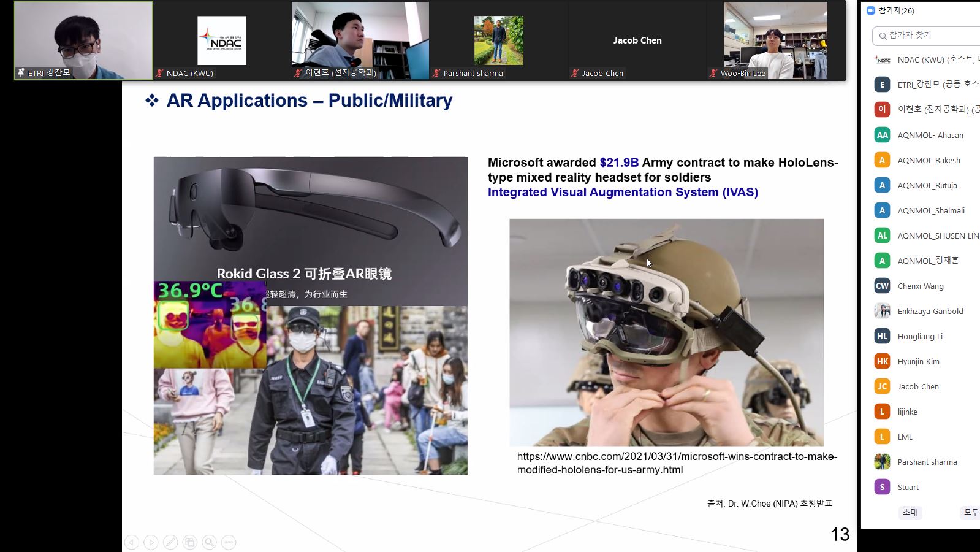Open the slideshow pen pointer tool
This screenshot has height=552, width=980.
click(x=170, y=542)
